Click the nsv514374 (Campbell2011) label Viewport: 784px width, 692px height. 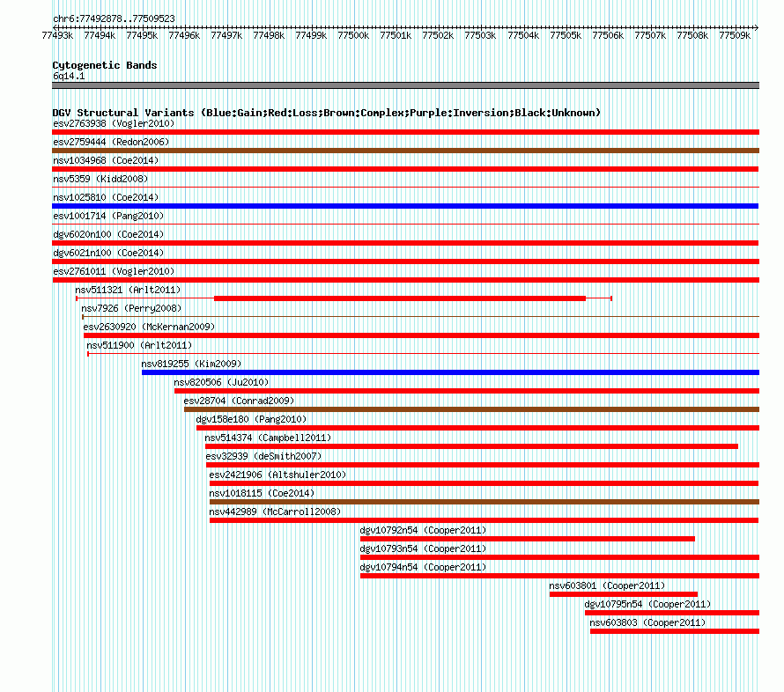[x=268, y=438]
